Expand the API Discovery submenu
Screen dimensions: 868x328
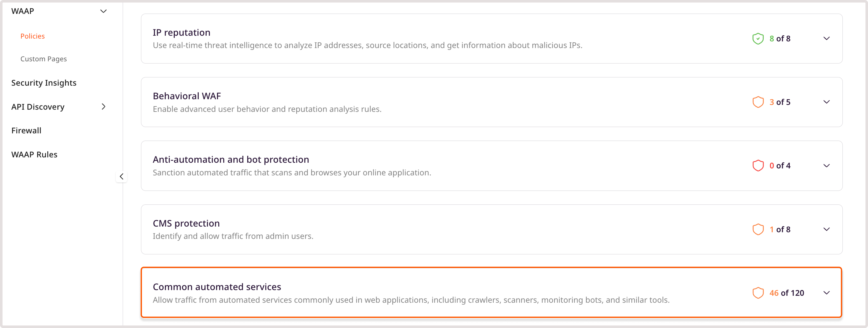[x=103, y=107]
